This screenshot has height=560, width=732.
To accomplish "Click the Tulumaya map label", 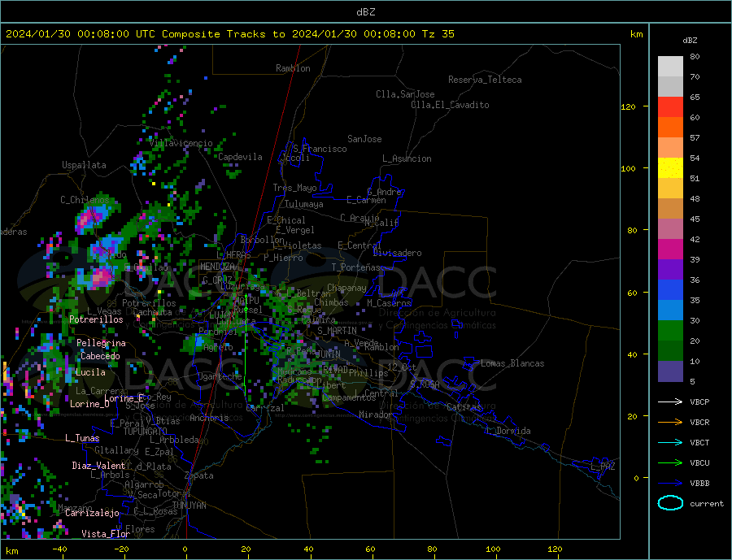I will (304, 204).
